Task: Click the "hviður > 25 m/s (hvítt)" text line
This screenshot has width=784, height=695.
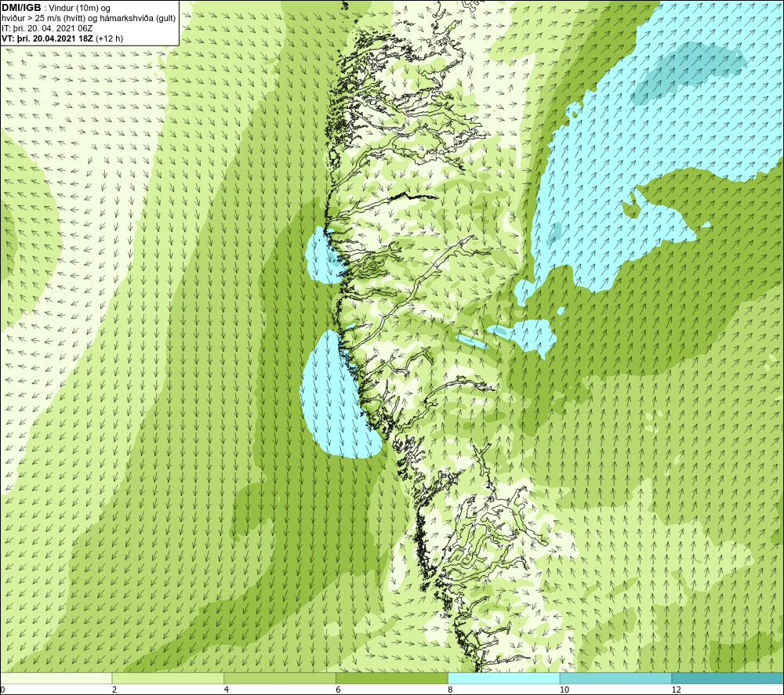Action: pyautogui.click(x=45, y=19)
